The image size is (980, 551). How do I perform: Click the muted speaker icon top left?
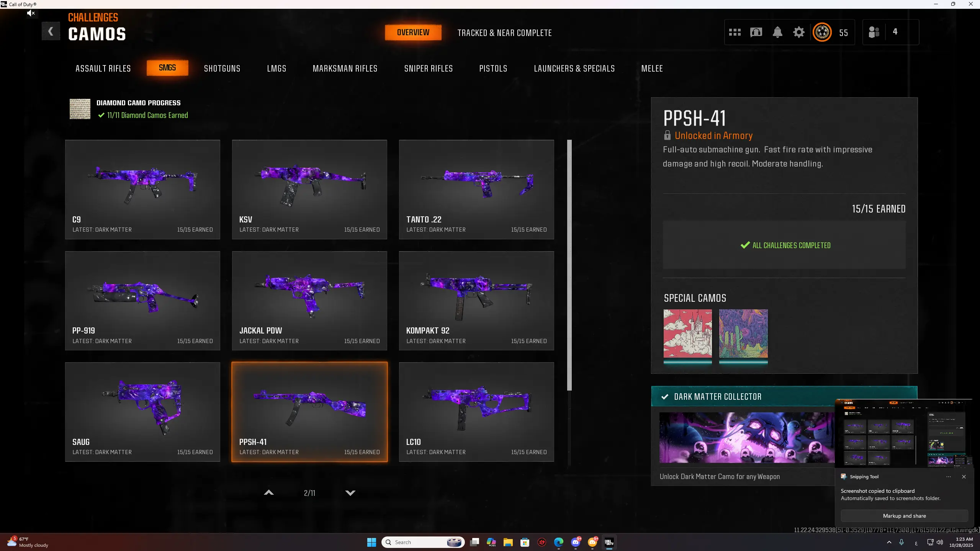click(x=31, y=13)
